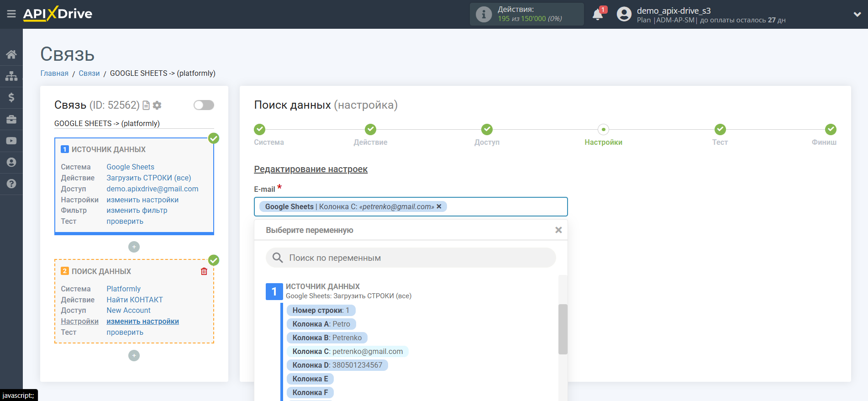Open the home sidebar icon
The height and width of the screenshot is (401, 868).
tap(11, 55)
